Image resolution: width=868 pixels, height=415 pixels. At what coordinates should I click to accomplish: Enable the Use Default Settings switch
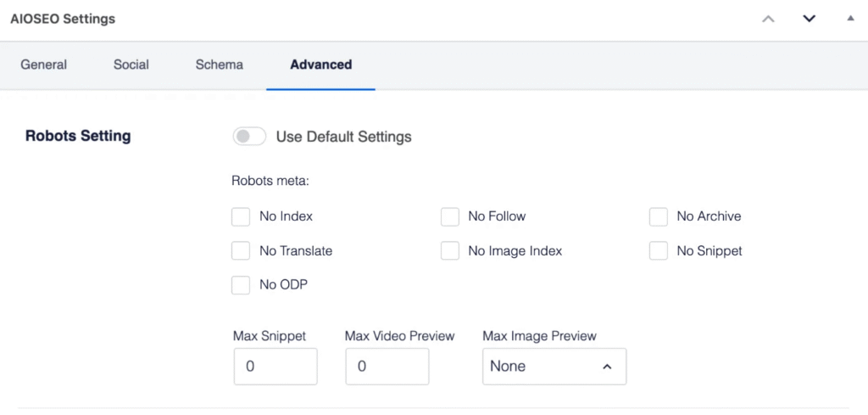(x=249, y=137)
